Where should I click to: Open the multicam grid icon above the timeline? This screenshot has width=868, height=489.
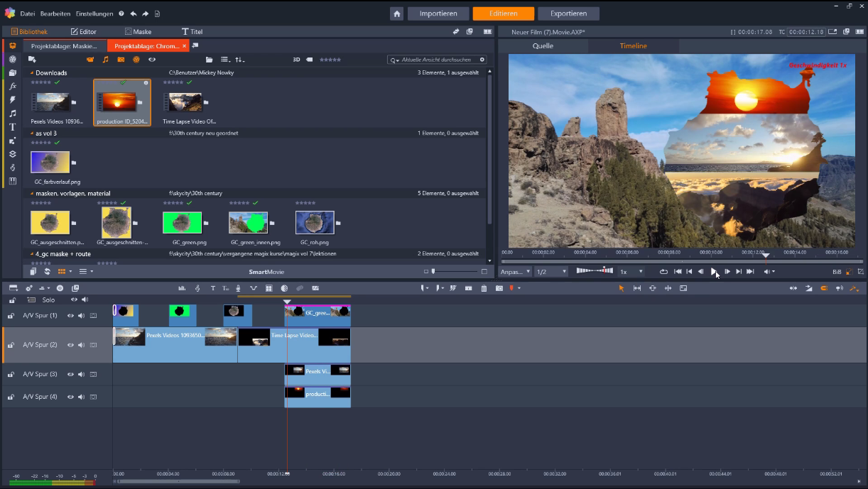pos(268,288)
